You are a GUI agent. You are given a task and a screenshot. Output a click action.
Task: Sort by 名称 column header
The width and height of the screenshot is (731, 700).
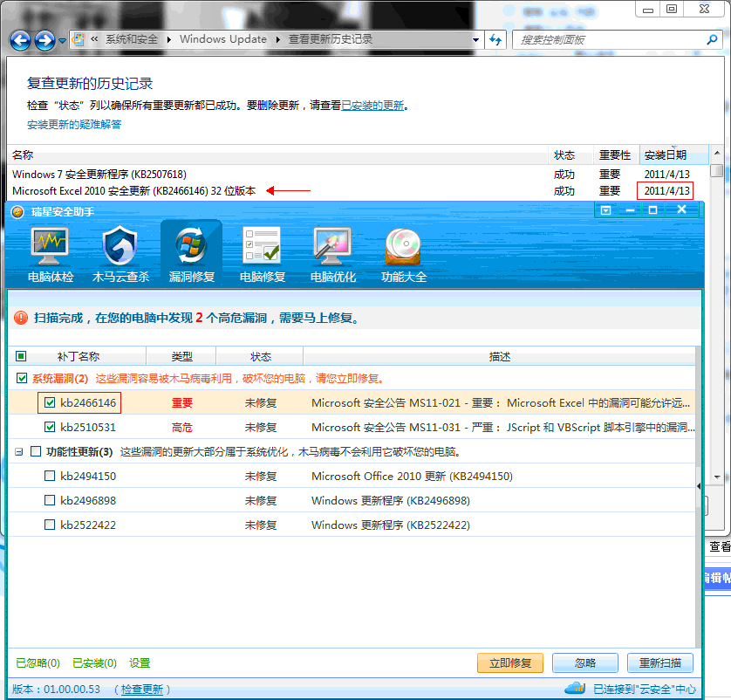pyautogui.click(x=278, y=154)
